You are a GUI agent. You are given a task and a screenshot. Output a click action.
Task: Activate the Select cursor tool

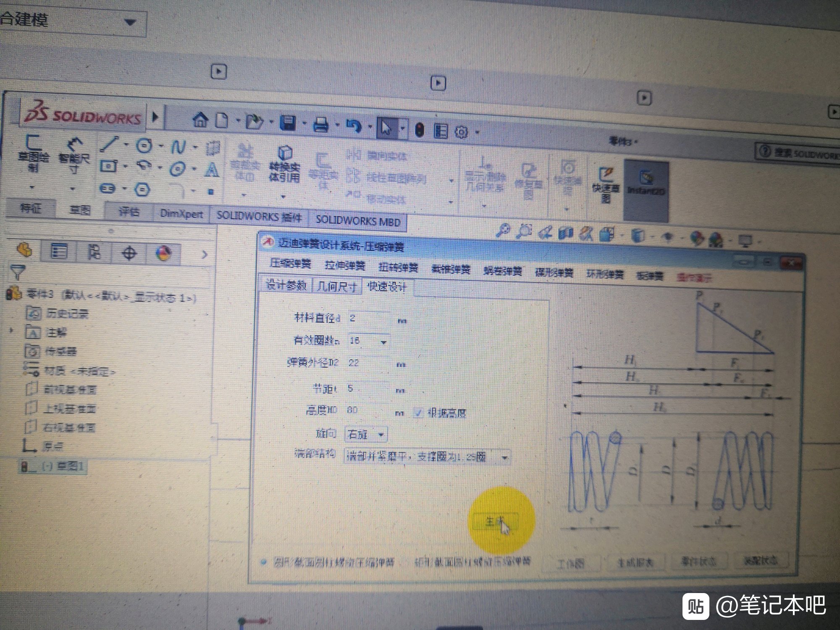[x=386, y=127]
